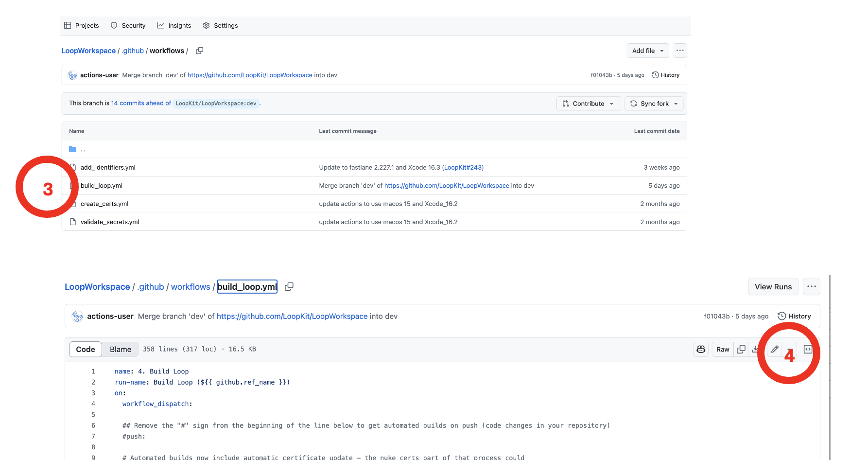Expand the Add file dropdown
868x460 pixels.
647,51
